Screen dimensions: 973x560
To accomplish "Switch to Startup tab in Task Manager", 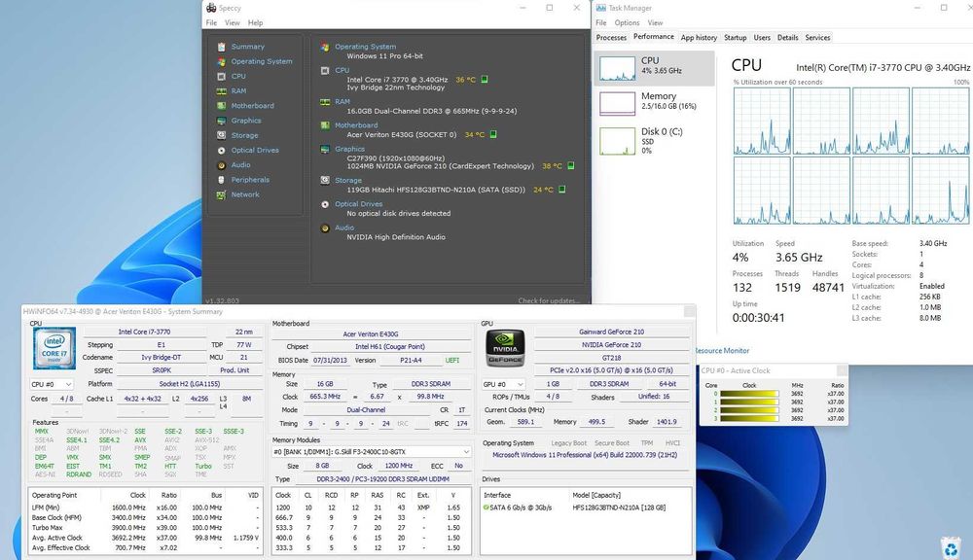I will coord(736,38).
